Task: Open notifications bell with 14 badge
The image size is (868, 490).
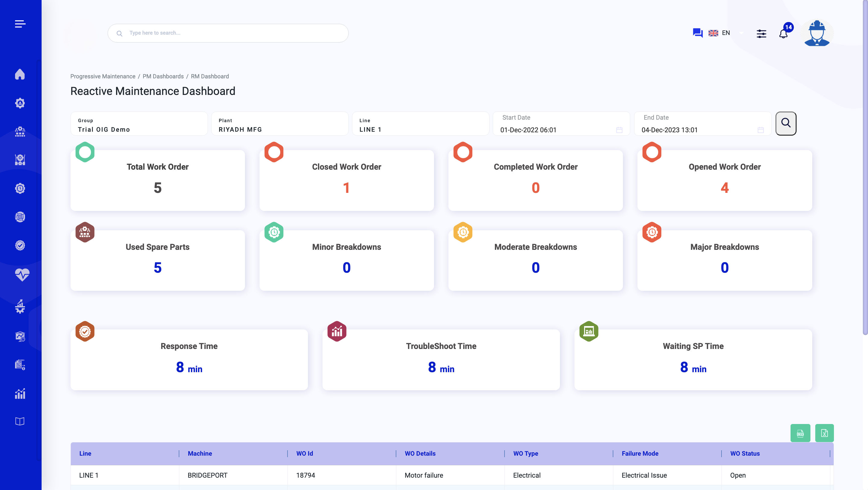Action: tap(783, 33)
